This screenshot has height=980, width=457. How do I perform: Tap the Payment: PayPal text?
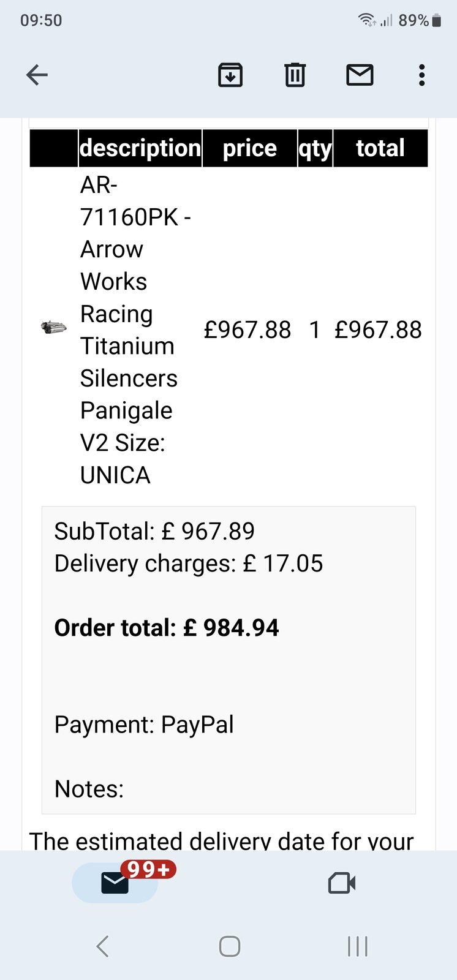click(x=144, y=725)
